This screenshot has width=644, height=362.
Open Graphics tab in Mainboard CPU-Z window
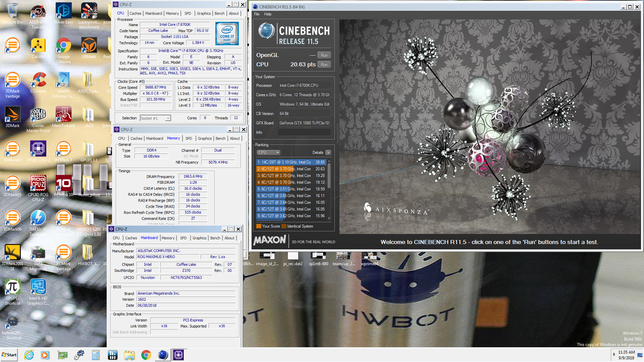tap(200, 238)
